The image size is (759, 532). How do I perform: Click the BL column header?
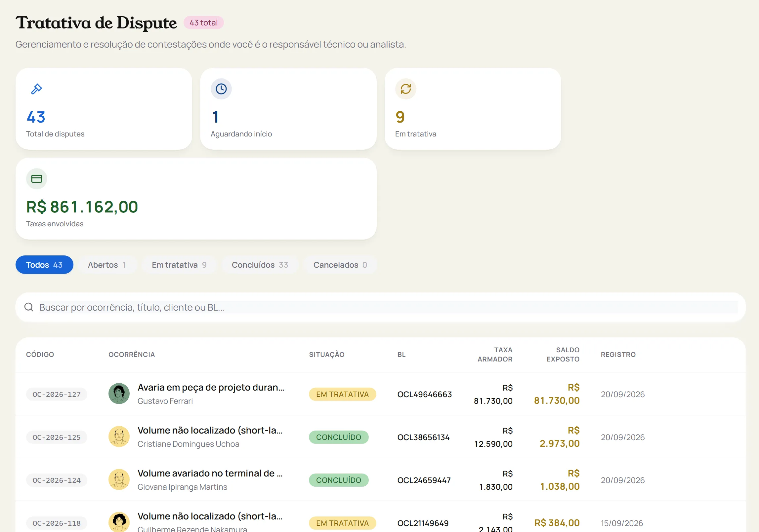click(401, 355)
